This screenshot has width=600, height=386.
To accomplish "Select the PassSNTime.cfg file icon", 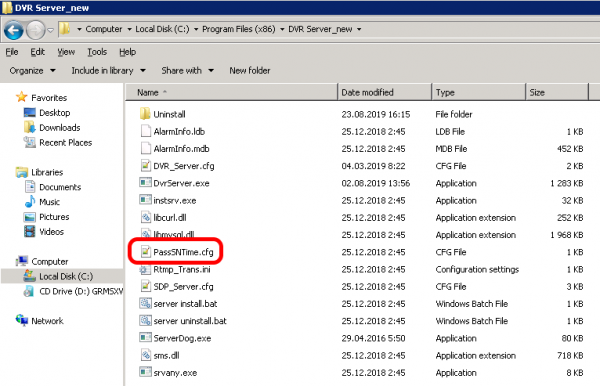I will (145, 252).
